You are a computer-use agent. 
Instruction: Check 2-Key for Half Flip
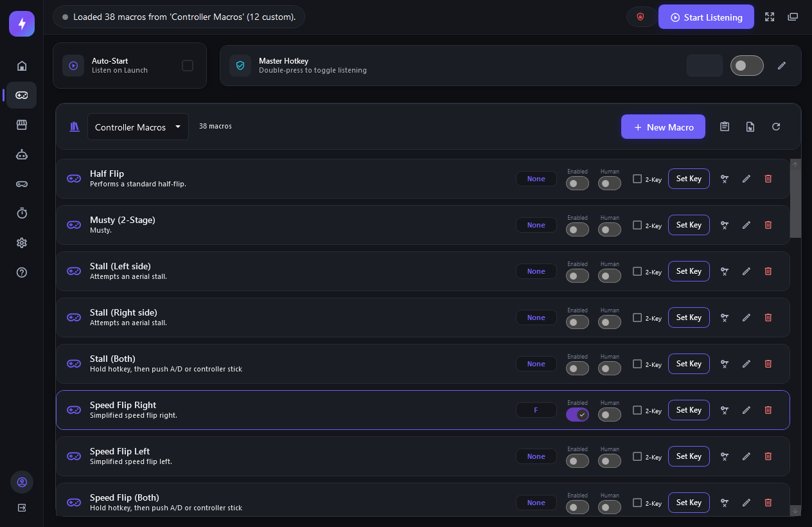(x=637, y=179)
